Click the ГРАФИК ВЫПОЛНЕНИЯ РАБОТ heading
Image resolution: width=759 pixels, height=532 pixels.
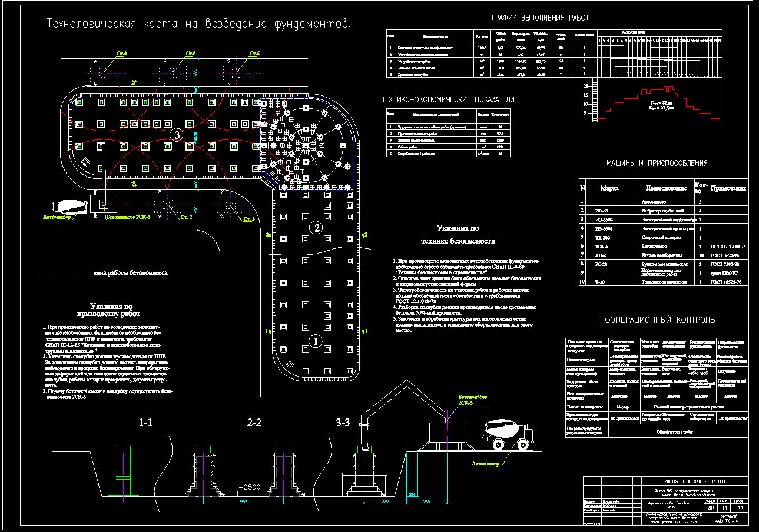(540, 18)
